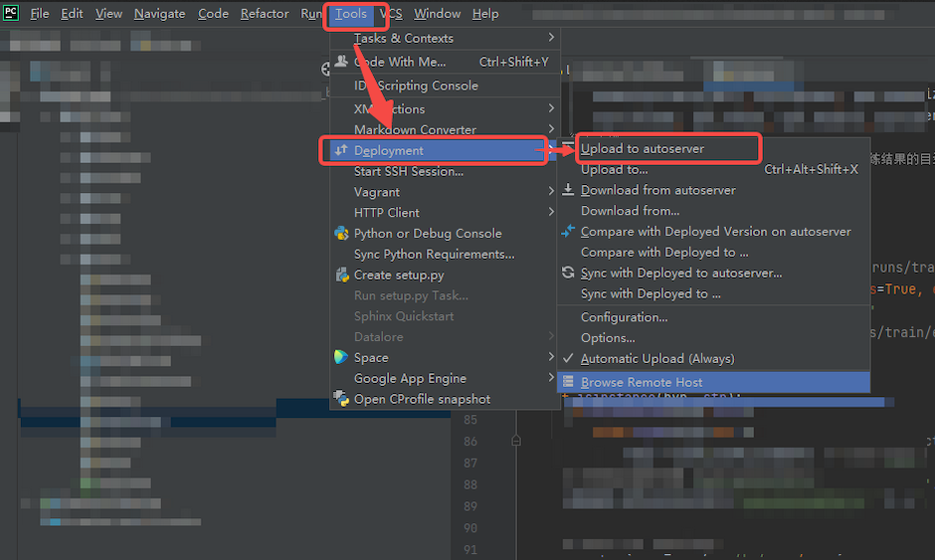935x560 pixels.
Task: Choose Sync with Deployed to autoserver
Action: click(x=713, y=273)
